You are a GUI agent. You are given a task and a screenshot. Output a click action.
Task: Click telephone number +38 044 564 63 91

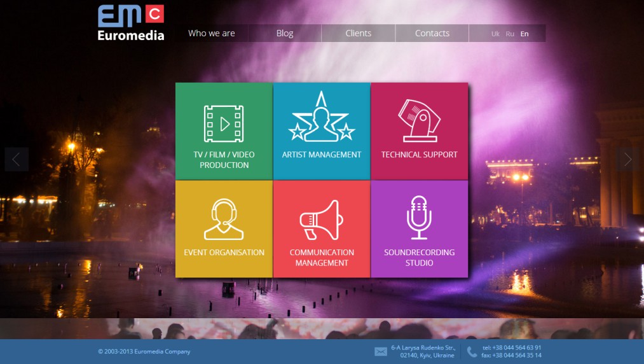[x=512, y=347]
